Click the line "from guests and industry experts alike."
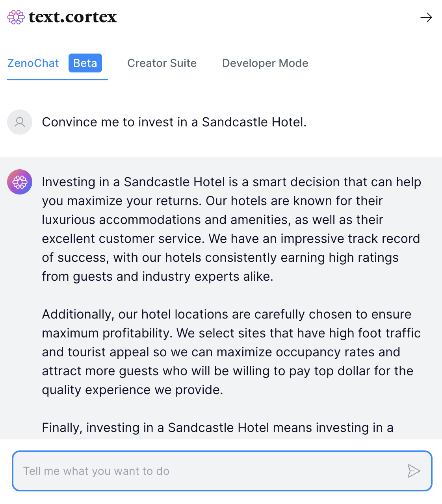The image size is (442, 504). pyautogui.click(x=158, y=276)
